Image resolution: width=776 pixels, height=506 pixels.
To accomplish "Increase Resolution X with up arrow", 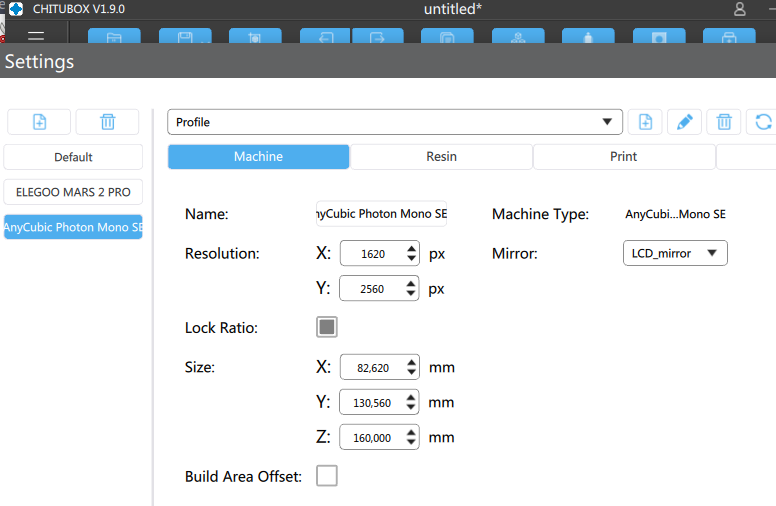I will 412,249.
